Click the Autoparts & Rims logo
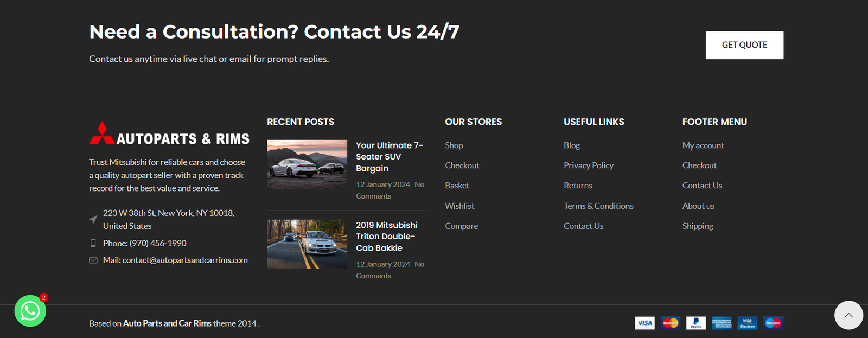This screenshot has height=338, width=868. click(x=169, y=134)
